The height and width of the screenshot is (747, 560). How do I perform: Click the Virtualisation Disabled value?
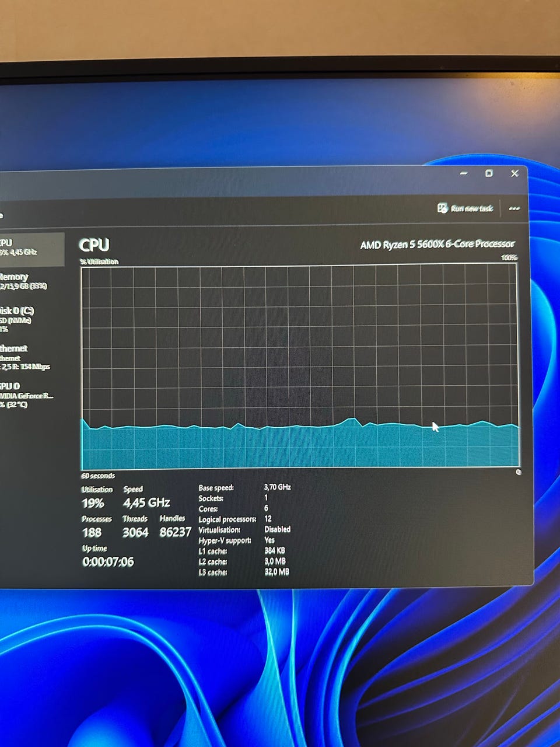click(x=277, y=529)
